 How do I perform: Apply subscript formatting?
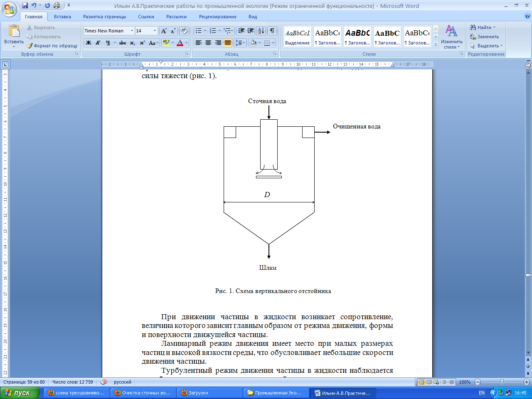click(x=132, y=43)
